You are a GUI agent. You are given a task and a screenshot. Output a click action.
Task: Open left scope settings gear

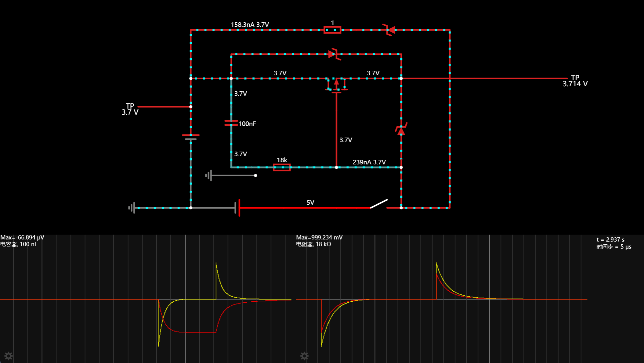pos(9,356)
